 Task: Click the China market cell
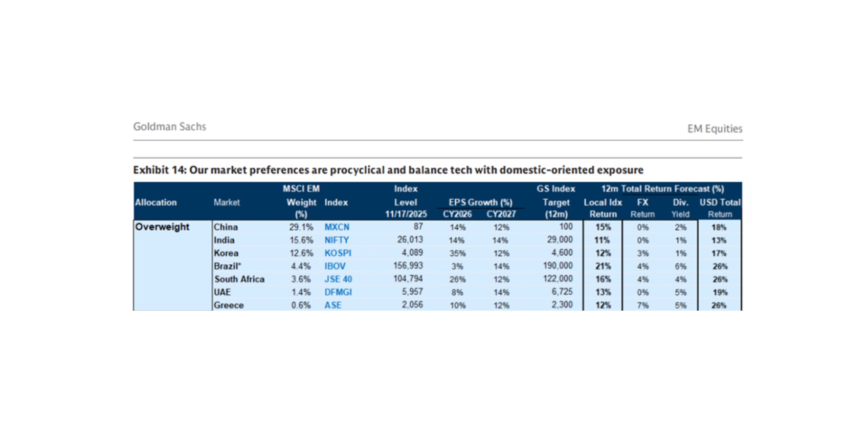pos(226,227)
